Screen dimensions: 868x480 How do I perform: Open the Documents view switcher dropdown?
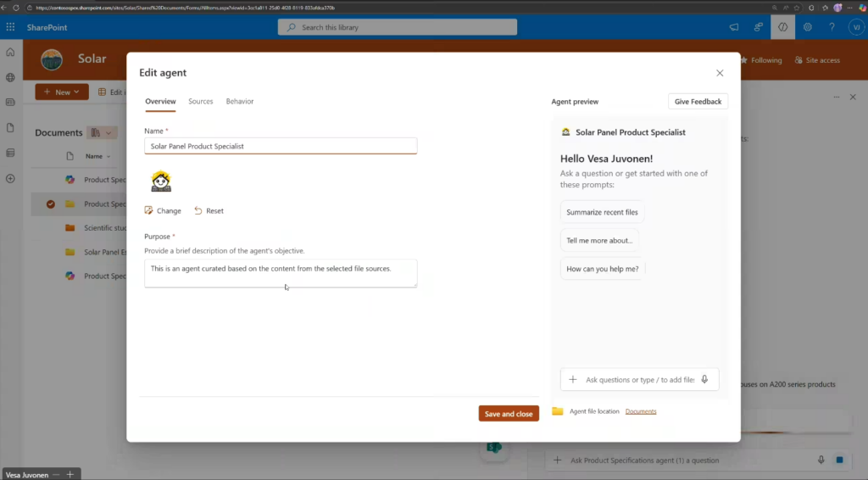tap(102, 133)
